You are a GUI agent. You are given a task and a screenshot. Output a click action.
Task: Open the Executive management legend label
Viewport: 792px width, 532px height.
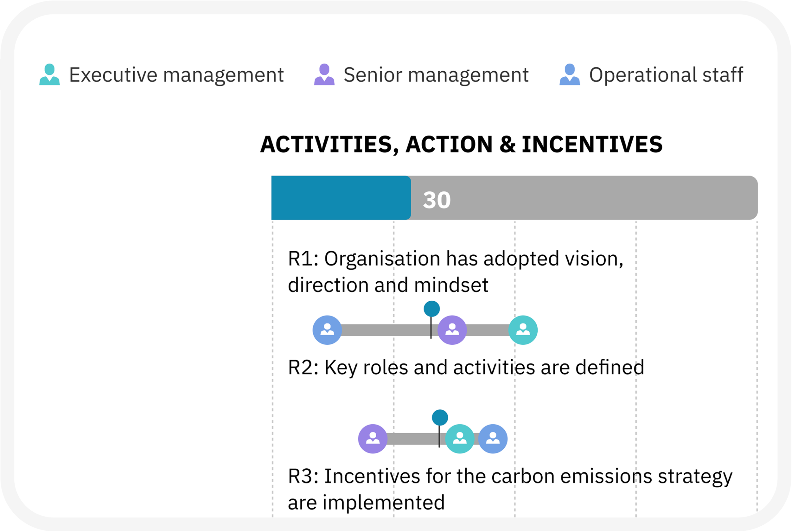pyautogui.click(x=176, y=75)
